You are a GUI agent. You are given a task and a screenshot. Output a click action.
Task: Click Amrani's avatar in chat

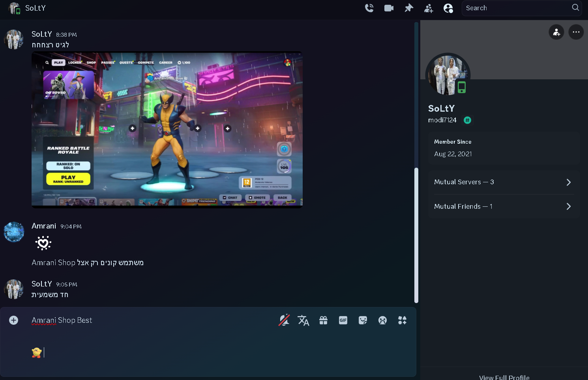click(14, 232)
